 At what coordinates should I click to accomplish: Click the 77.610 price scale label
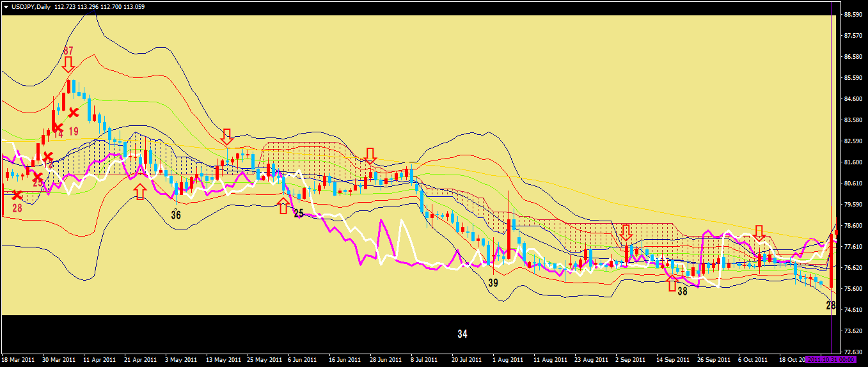pyautogui.click(x=853, y=246)
